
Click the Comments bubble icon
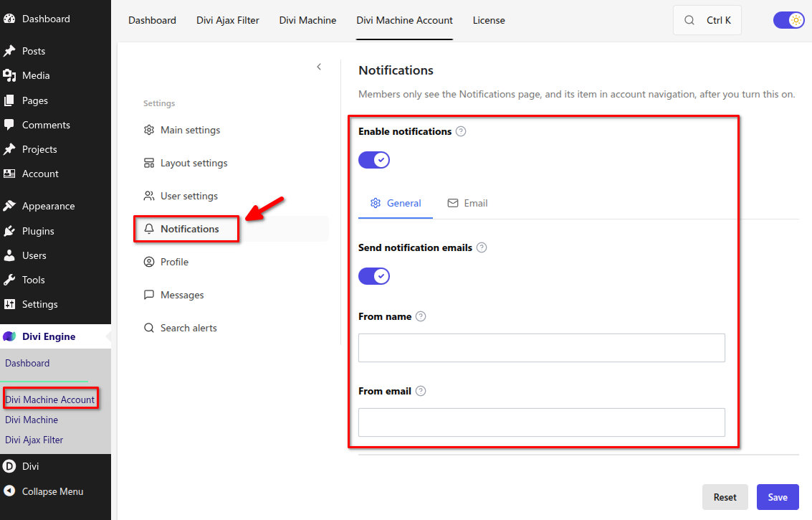9,125
